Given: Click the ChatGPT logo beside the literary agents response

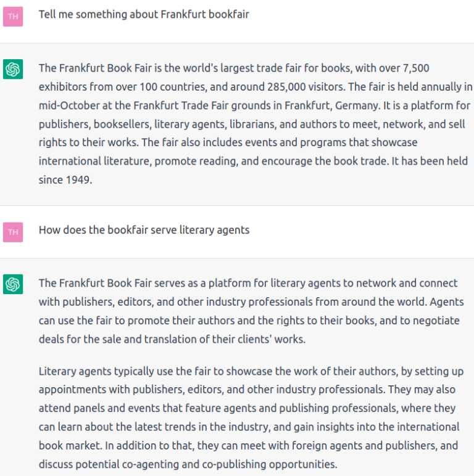Looking at the screenshot, I should [x=13, y=284].
